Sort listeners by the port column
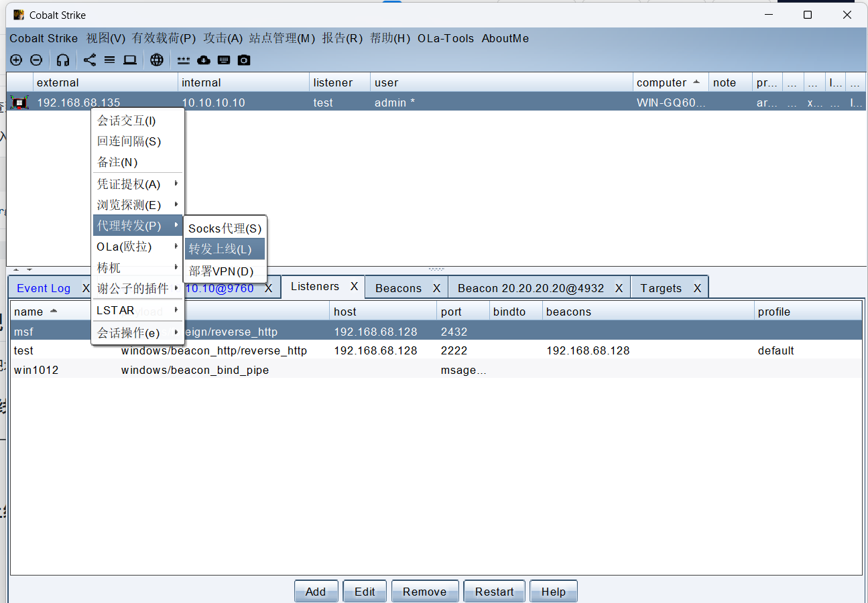Viewport: 868px width, 603px height. (464, 312)
